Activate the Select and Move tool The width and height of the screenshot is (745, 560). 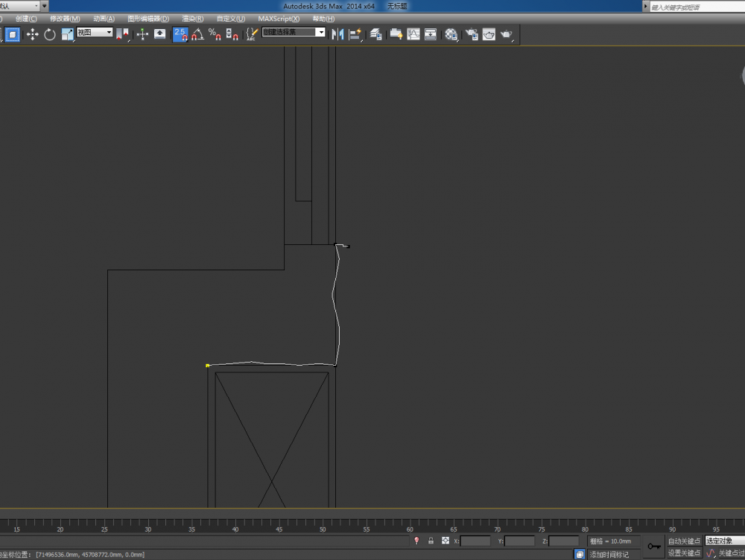click(x=32, y=34)
